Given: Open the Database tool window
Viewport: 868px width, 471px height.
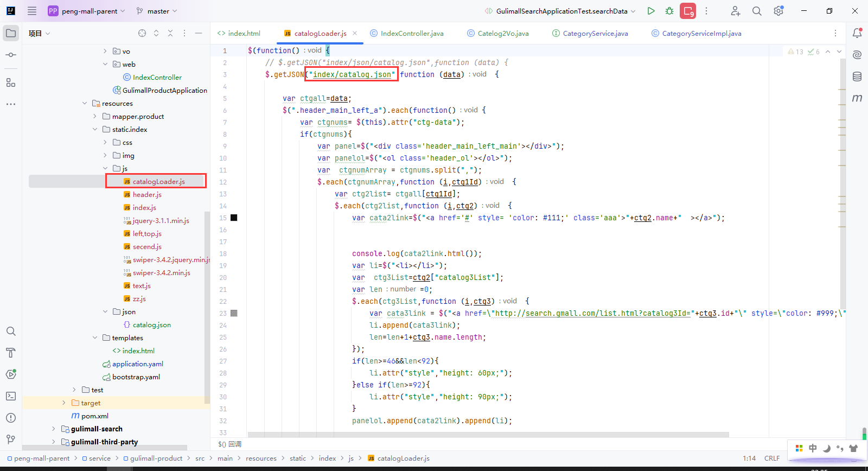Looking at the screenshot, I should pos(857,77).
